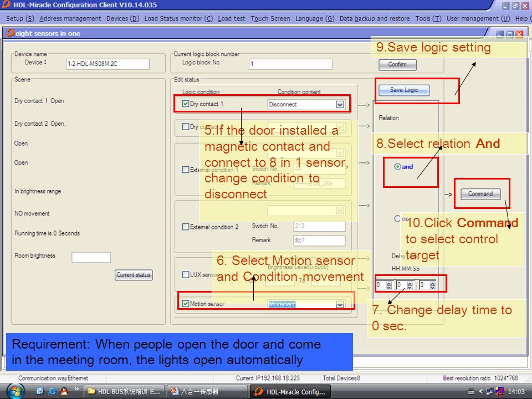
Task: Open Address management menu
Action: [x=70, y=18]
